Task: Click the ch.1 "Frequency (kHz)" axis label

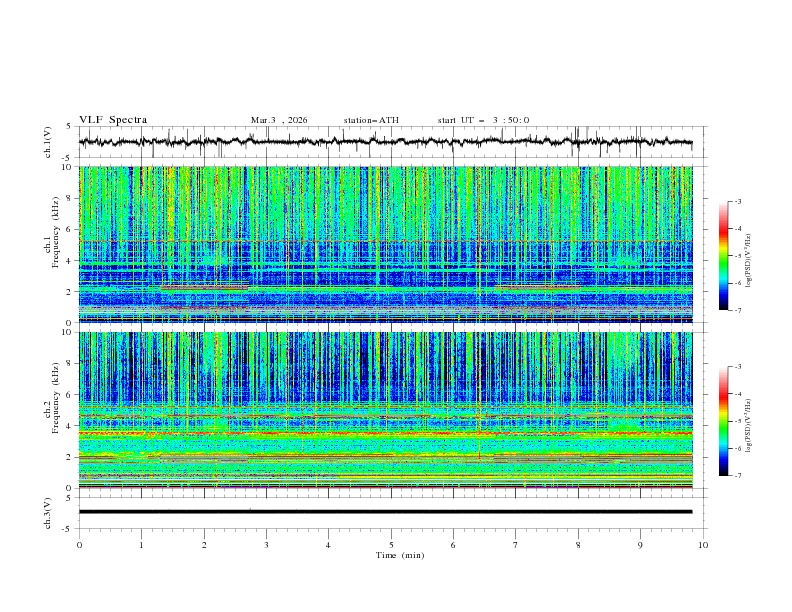Action: pyautogui.click(x=56, y=232)
